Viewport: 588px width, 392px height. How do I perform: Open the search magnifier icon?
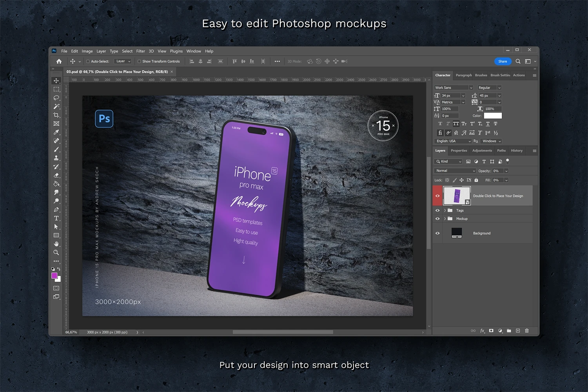518,61
